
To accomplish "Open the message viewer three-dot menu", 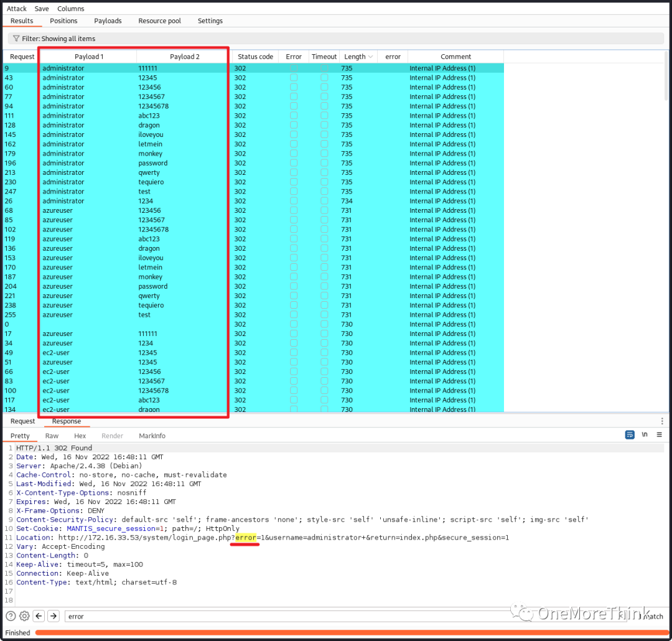I will coord(661,421).
